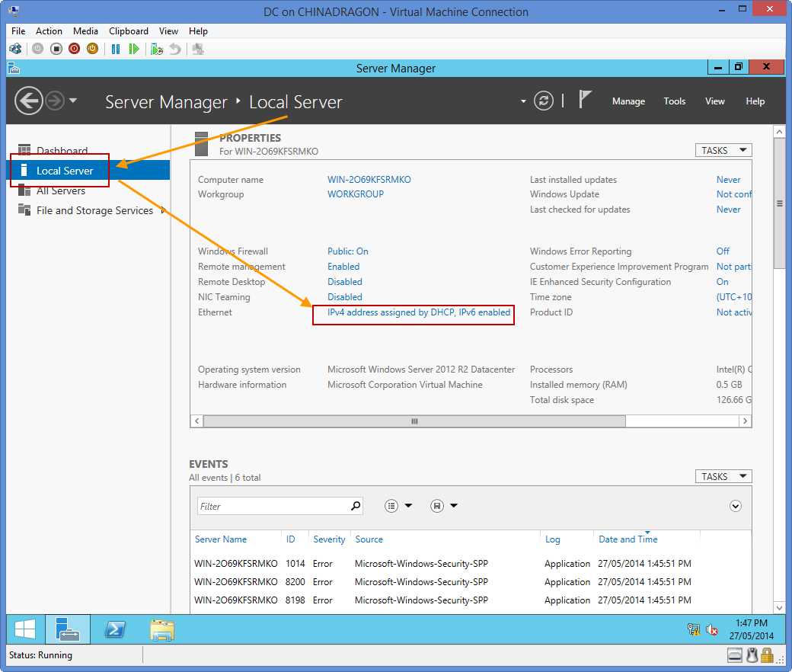Image resolution: width=792 pixels, height=672 pixels.
Task: Open the Media menu
Action: click(x=85, y=30)
